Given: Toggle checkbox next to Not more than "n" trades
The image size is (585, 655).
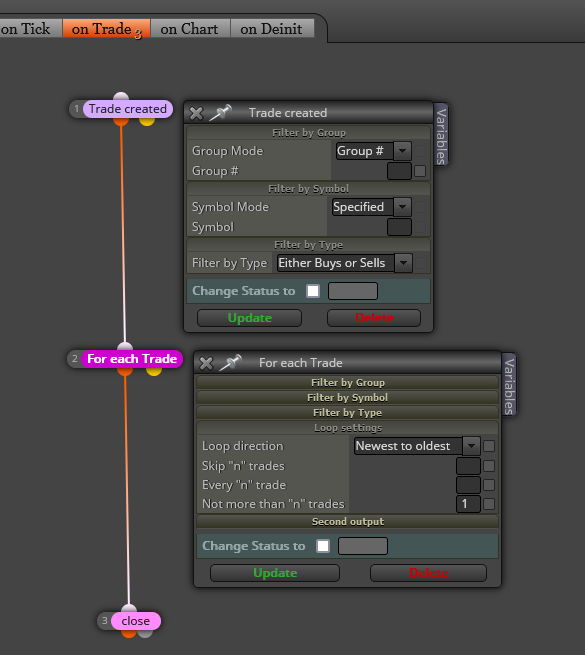Looking at the screenshot, I should [489, 504].
